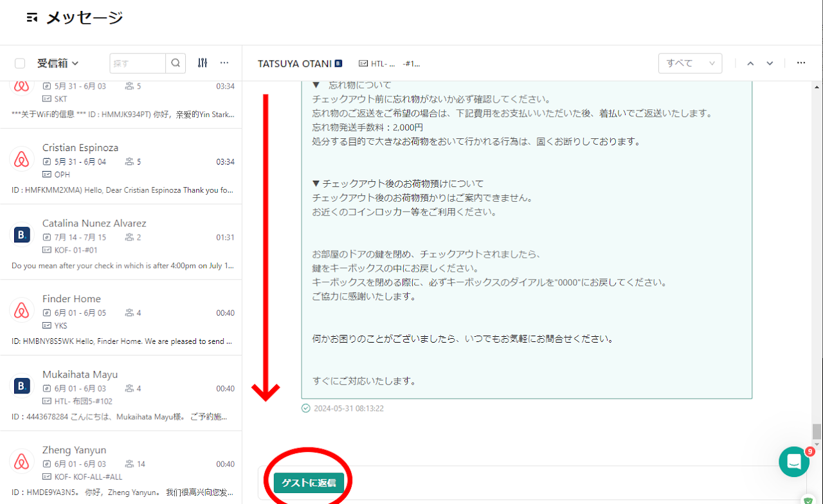Open Finder Home conversation

click(121, 318)
